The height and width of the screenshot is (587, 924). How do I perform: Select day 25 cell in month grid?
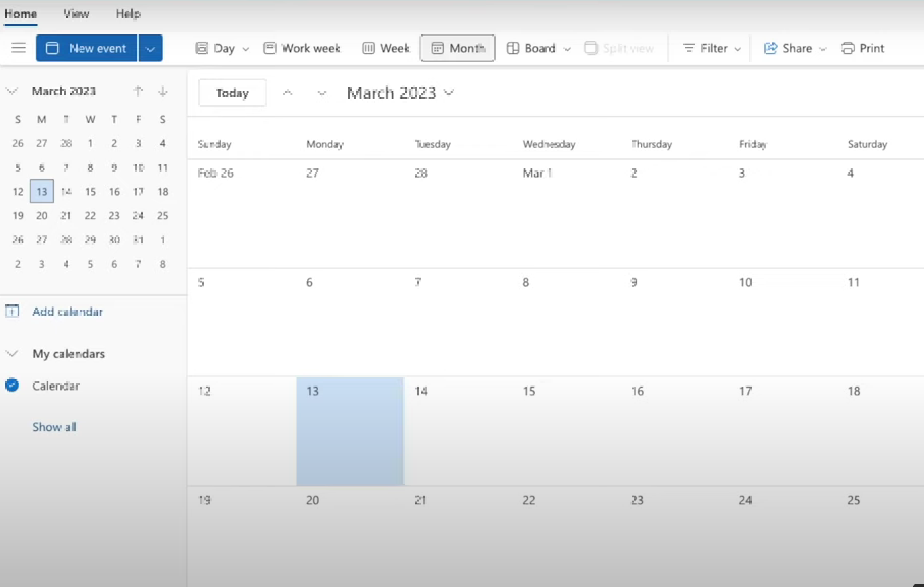pos(881,537)
